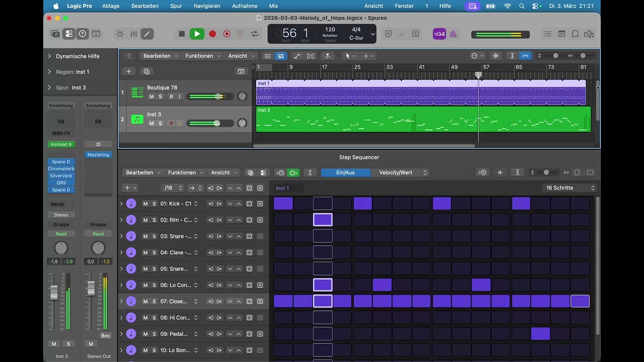644x362 pixels.
Task: Mute the Boutique 78 track
Action: (151, 97)
